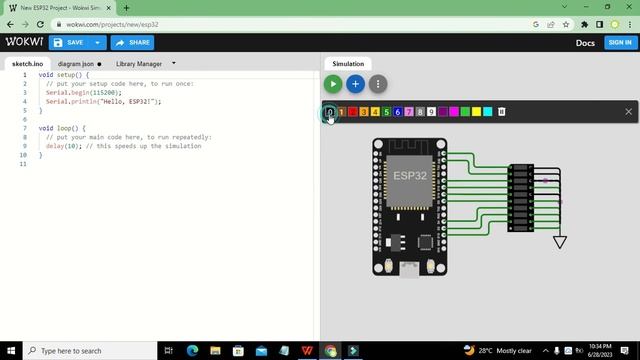Go forward in browser
This screenshot has width=640, height=360.
tap(25, 24)
